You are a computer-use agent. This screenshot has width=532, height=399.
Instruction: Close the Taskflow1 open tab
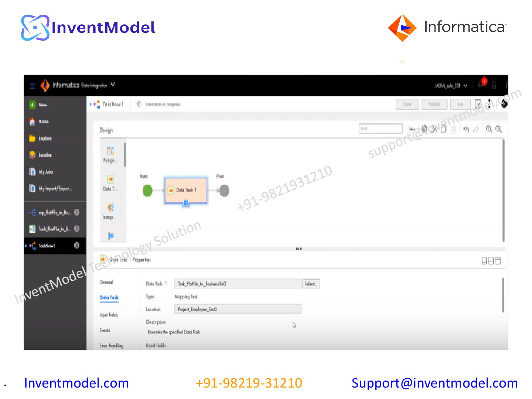click(x=77, y=245)
